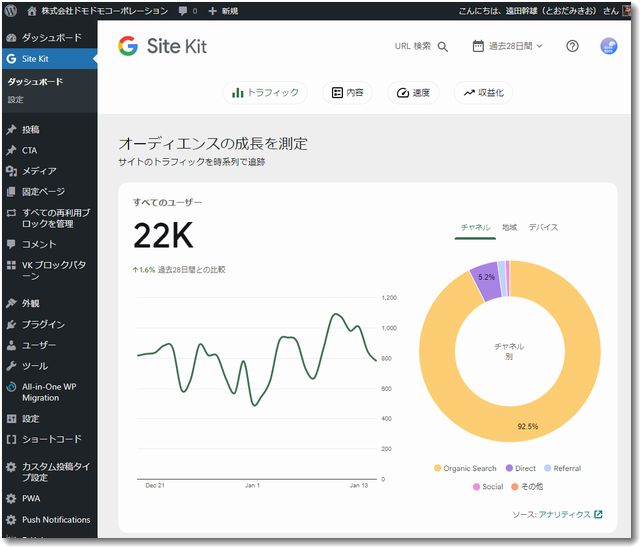Click the 92.5% donut chart segment
Viewport: 640px width, 547px height.
[x=528, y=427]
